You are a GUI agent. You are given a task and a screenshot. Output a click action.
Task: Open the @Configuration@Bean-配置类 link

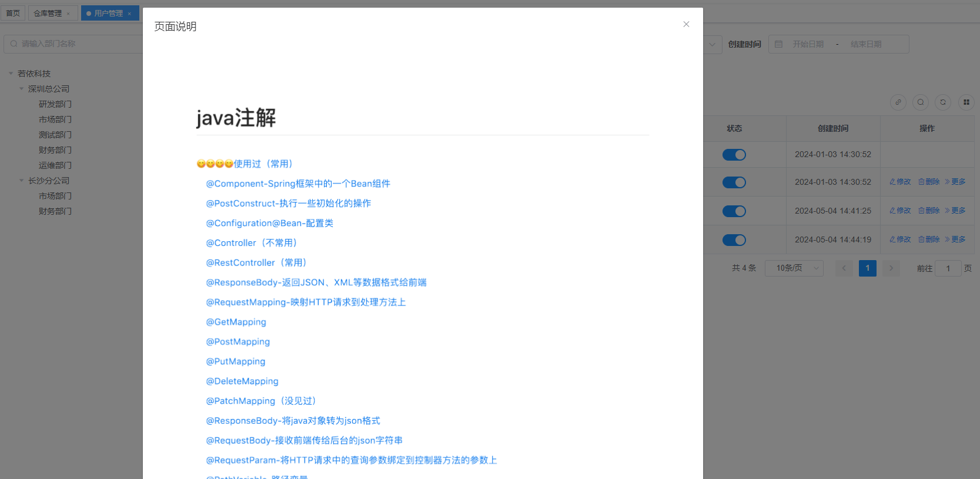[x=270, y=223]
